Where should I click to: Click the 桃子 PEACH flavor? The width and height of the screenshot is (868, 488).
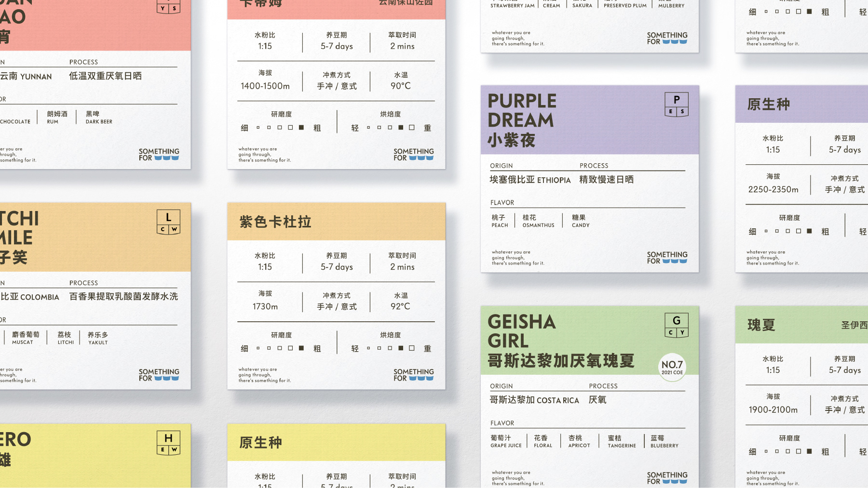point(500,221)
